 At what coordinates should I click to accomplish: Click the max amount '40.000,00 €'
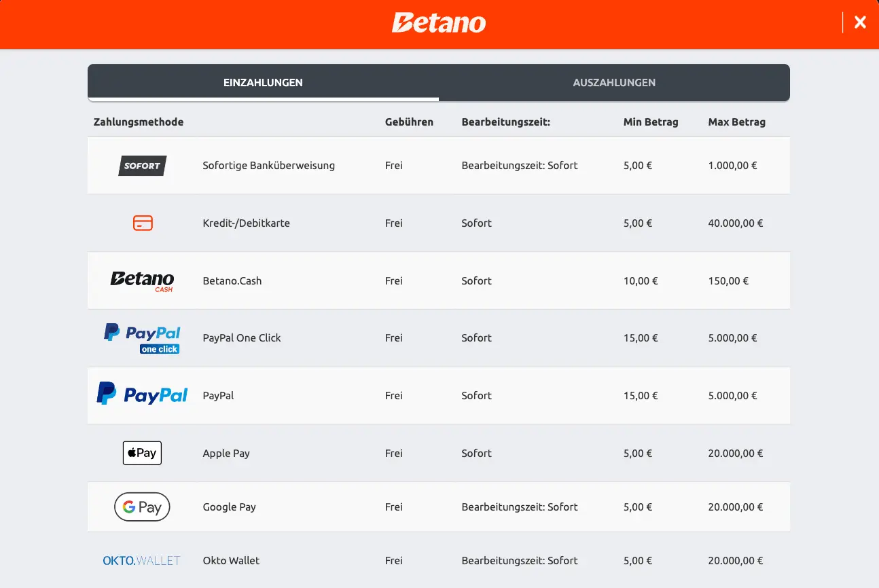pyautogui.click(x=735, y=223)
